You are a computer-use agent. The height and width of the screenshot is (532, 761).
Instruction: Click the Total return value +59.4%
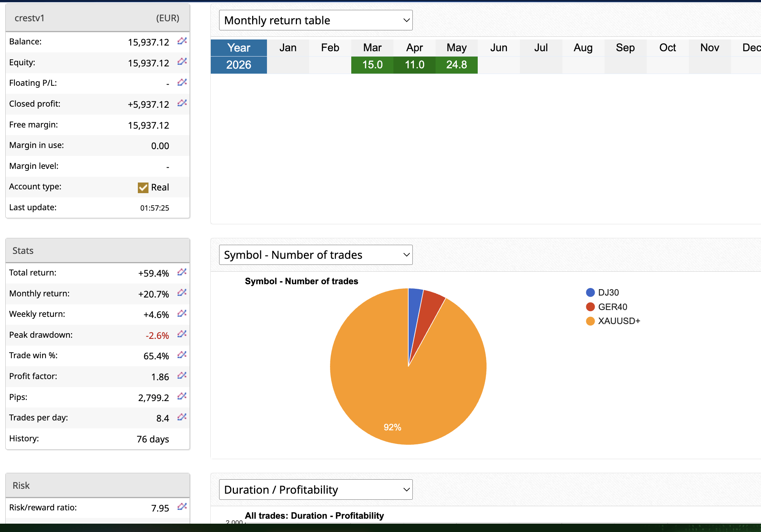[153, 273]
